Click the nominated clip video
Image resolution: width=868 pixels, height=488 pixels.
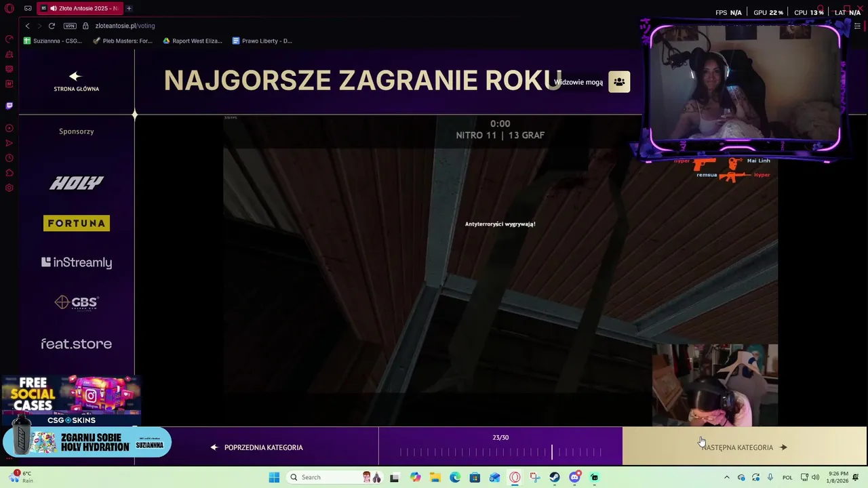pyautogui.click(x=500, y=270)
